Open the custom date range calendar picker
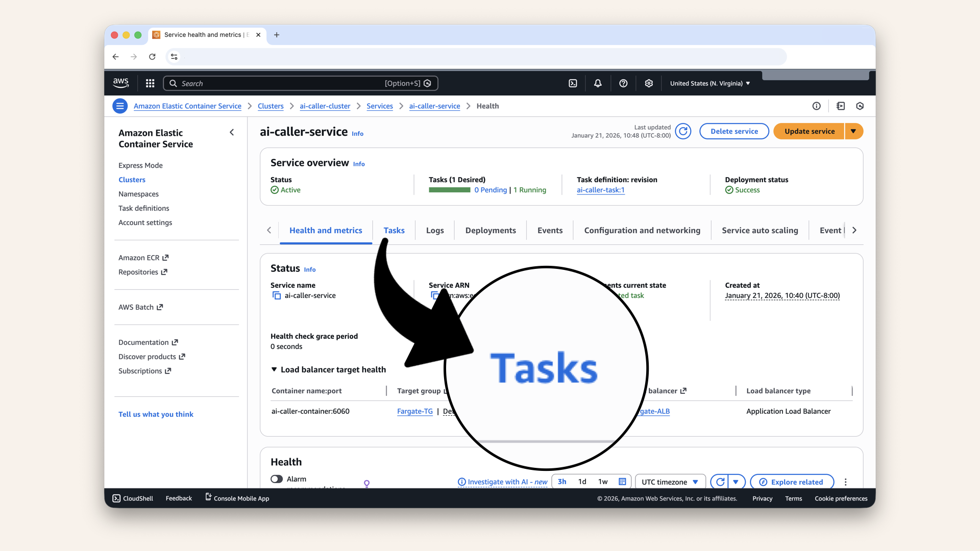 (x=622, y=482)
